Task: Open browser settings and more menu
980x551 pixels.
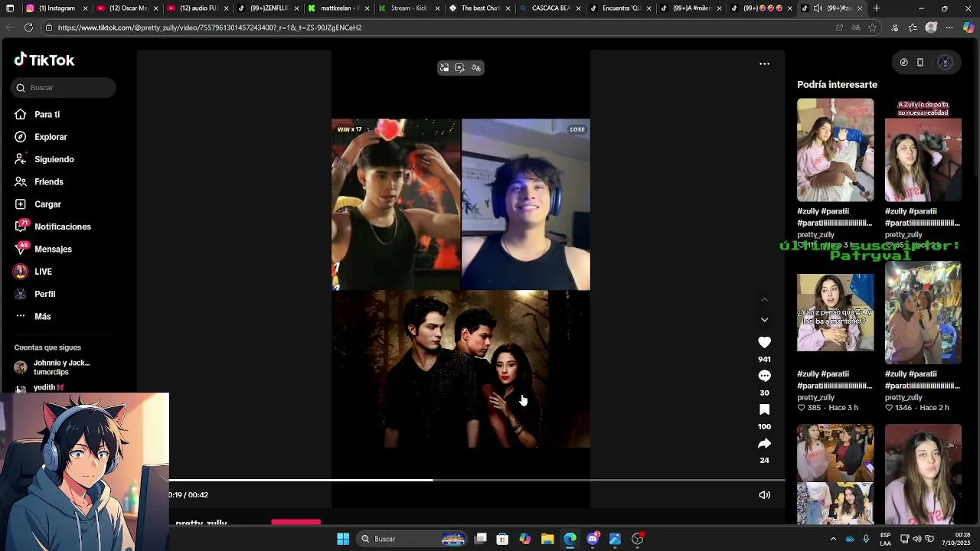Action: tap(949, 28)
